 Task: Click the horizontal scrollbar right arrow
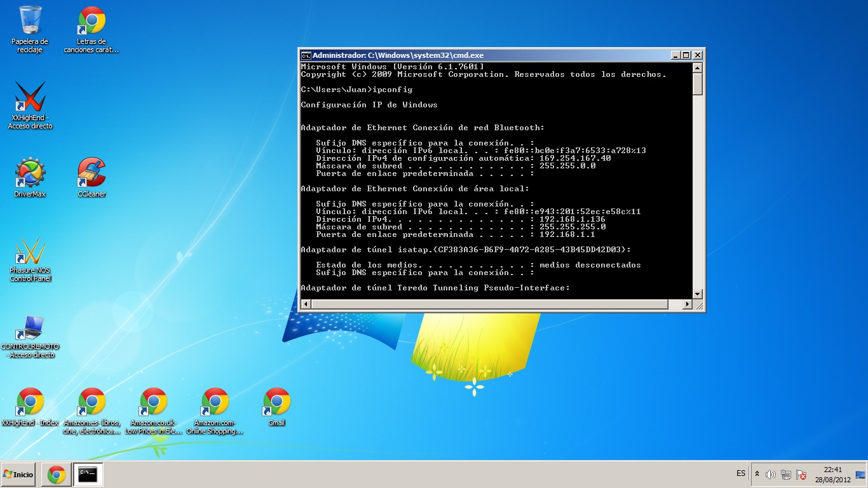point(686,304)
